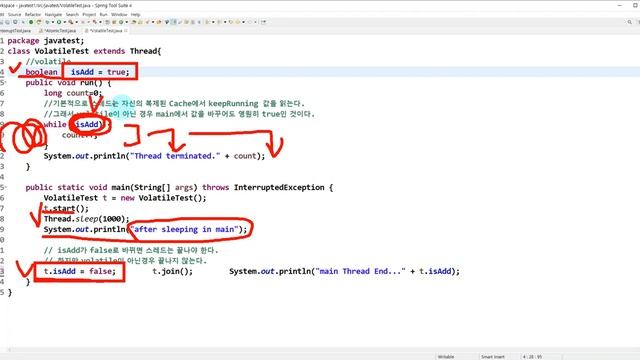
Task: Click the Debug bug icon in toolbar
Action: 47,22
